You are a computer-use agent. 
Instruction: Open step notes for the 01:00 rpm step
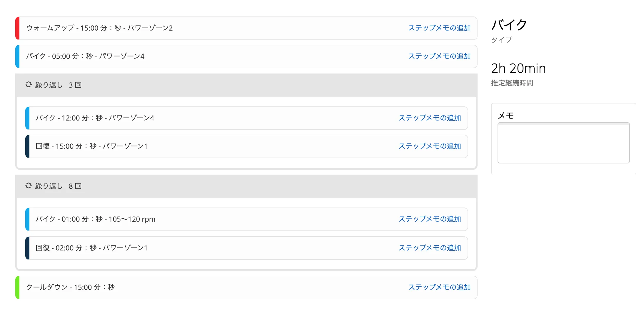pos(430,219)
